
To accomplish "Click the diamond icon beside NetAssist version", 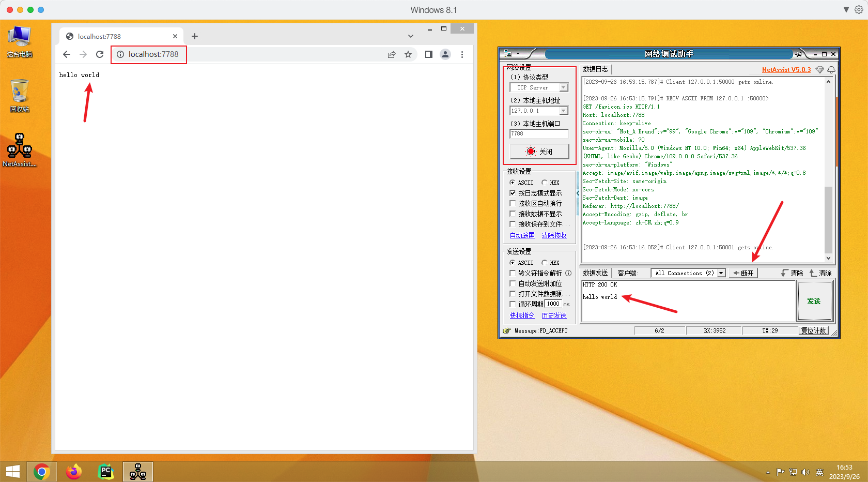I will [820, 70].
